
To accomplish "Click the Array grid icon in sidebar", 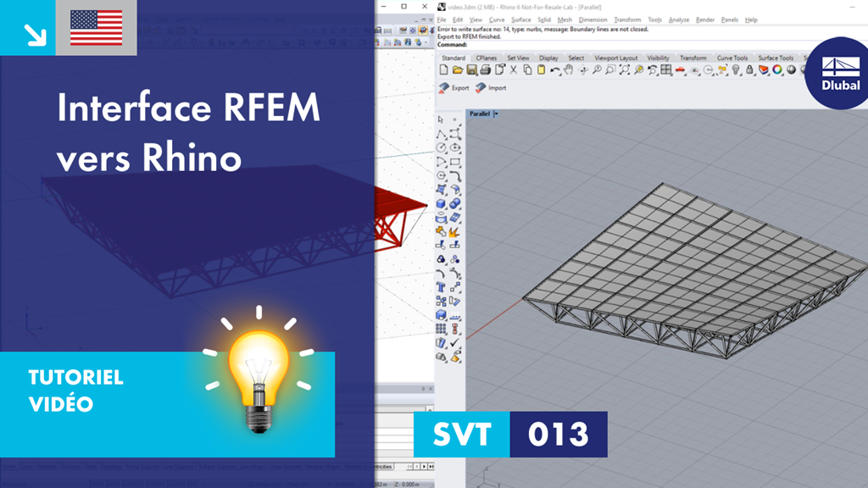I will coord(441,329).
